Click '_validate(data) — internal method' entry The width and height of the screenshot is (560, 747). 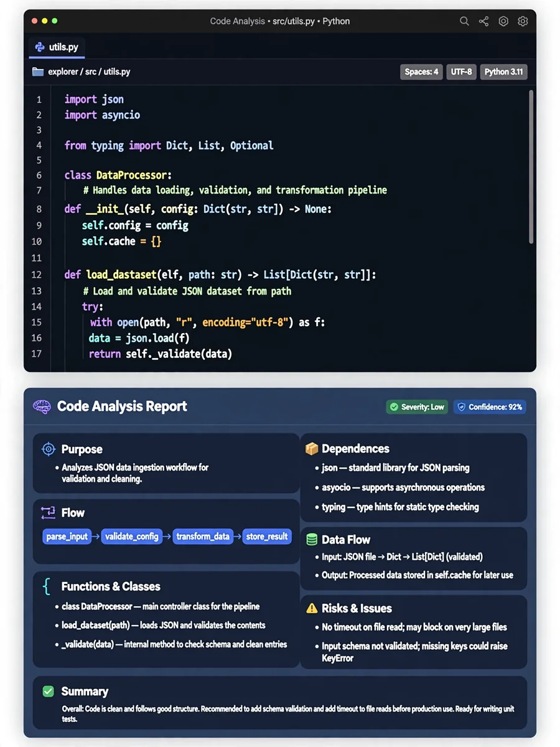coord(174,644)
